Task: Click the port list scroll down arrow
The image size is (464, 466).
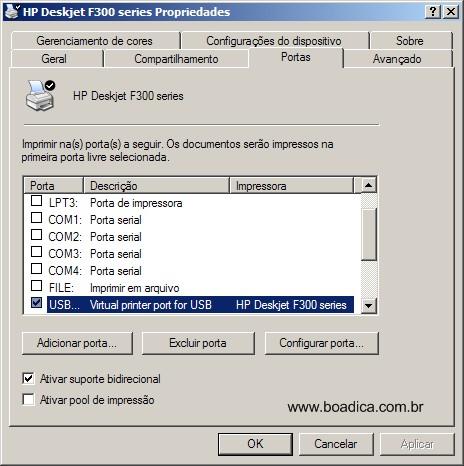Action: pos(369,305)
